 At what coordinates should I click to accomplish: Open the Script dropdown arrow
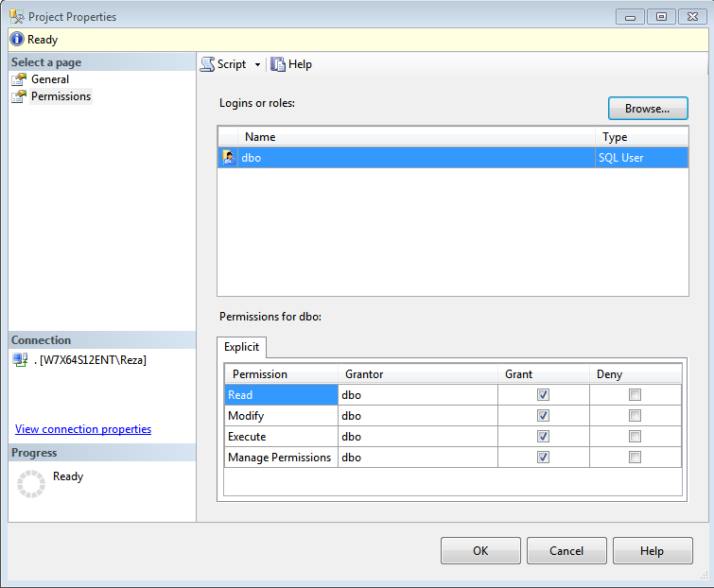(x=257, y=64)
